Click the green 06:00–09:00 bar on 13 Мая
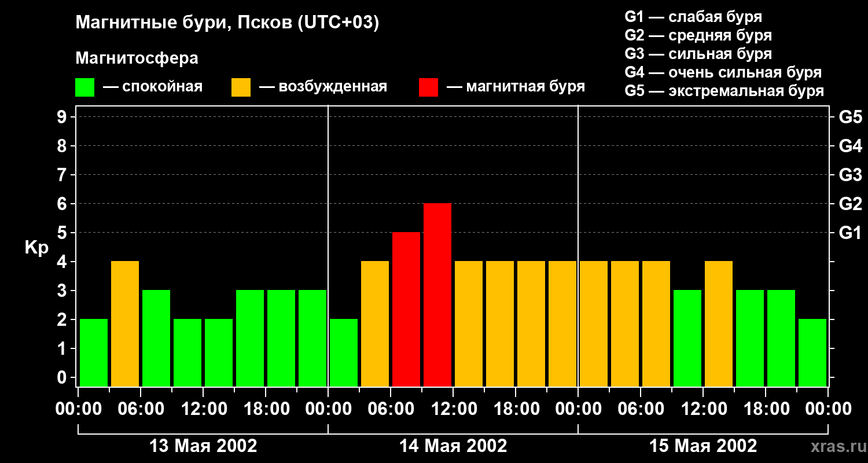Image resolution: width=868 pixels, height=463 pixels. click(x=156, y=338)
